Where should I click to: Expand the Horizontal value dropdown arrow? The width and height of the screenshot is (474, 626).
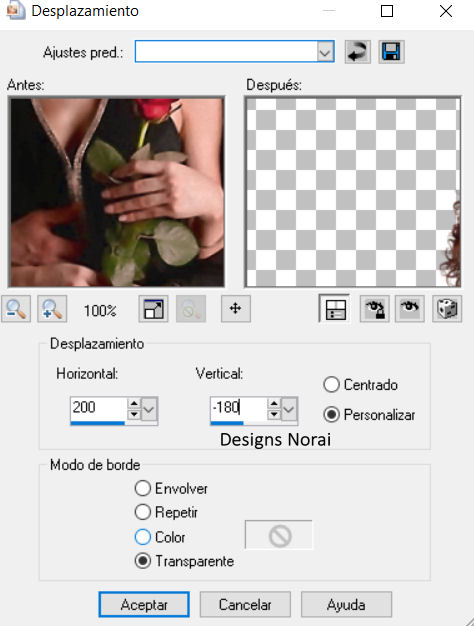point(149,409)
